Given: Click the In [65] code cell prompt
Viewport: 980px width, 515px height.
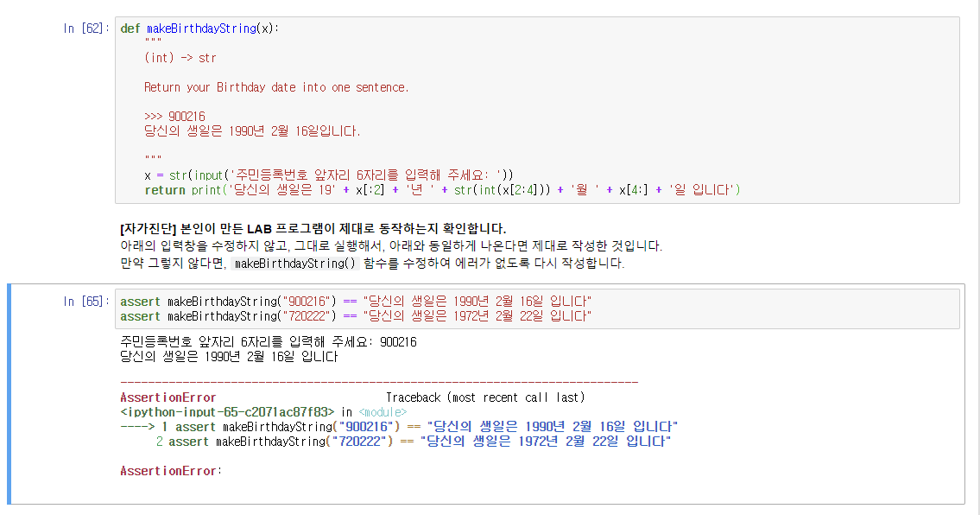Looking at the screenshot, I should pyautogui.click(x=86, y=301).
